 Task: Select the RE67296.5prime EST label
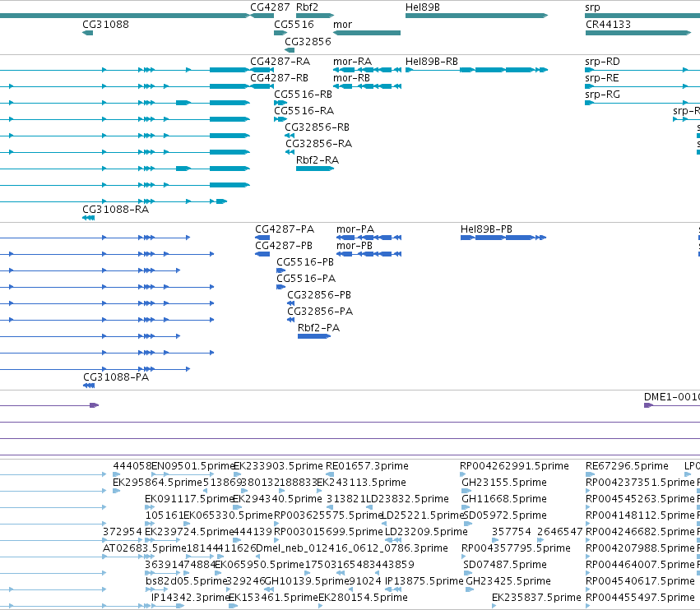coord(627,466)
